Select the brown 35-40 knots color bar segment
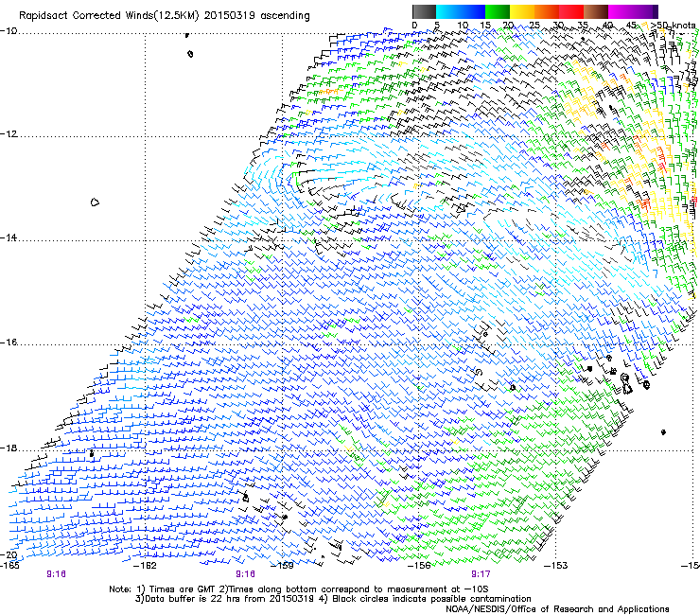This screenshot has height=615, width=700. click(596, 11)
